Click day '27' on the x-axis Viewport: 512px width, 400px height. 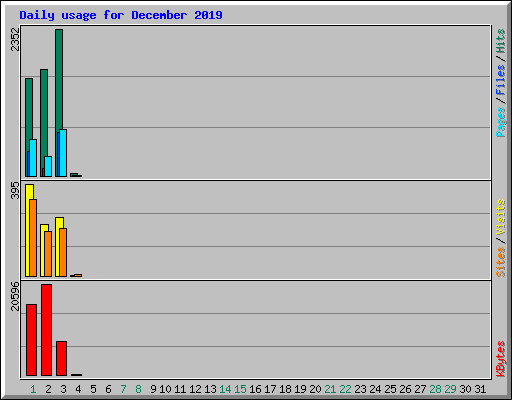[x=420, y=389]
